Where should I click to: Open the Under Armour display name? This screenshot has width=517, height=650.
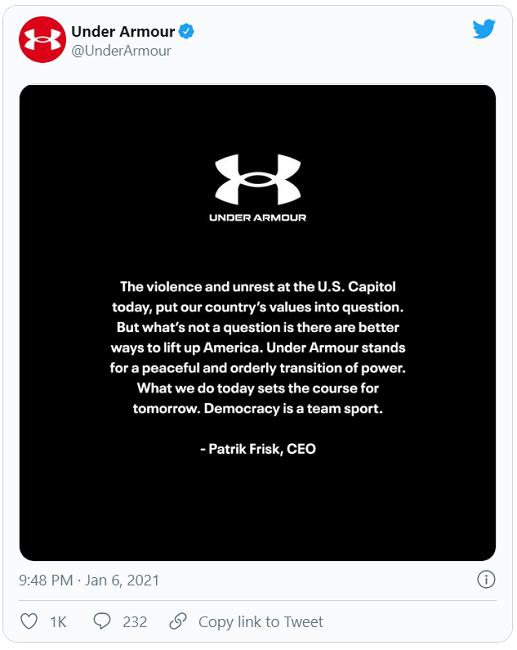click(x=123, y=32)
